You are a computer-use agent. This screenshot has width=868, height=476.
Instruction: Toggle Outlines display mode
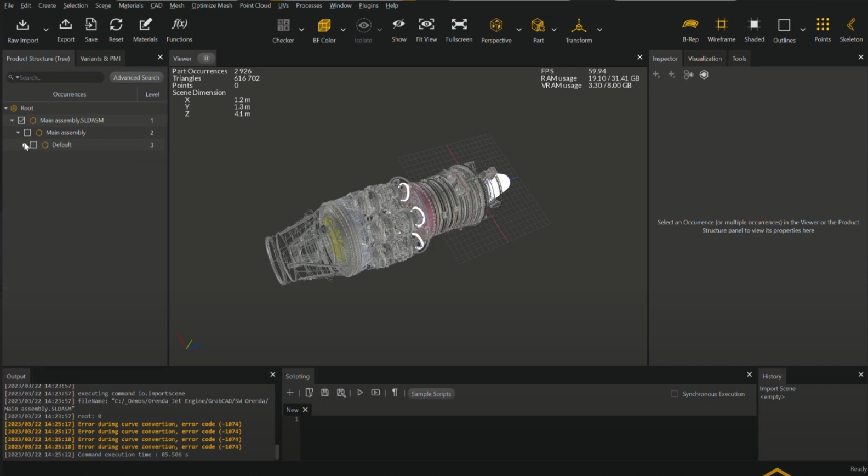pos(784,25)
